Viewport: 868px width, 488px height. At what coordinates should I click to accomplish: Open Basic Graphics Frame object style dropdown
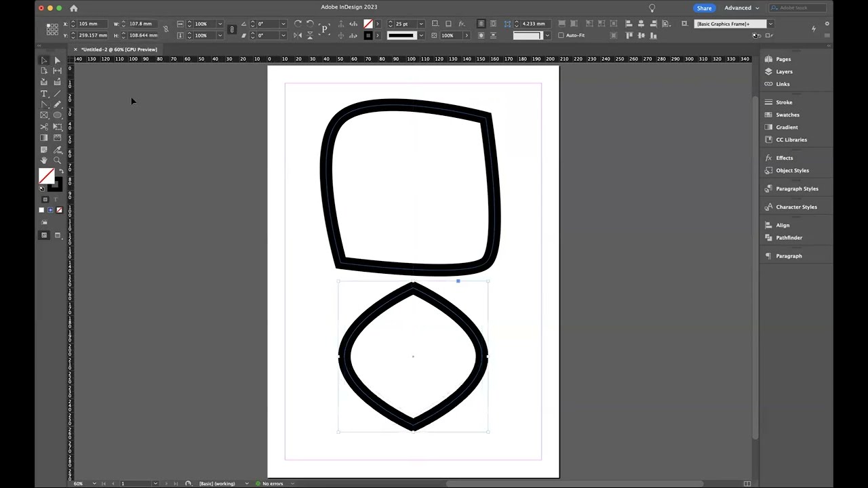pyautogui.click(x=770, y=24)
